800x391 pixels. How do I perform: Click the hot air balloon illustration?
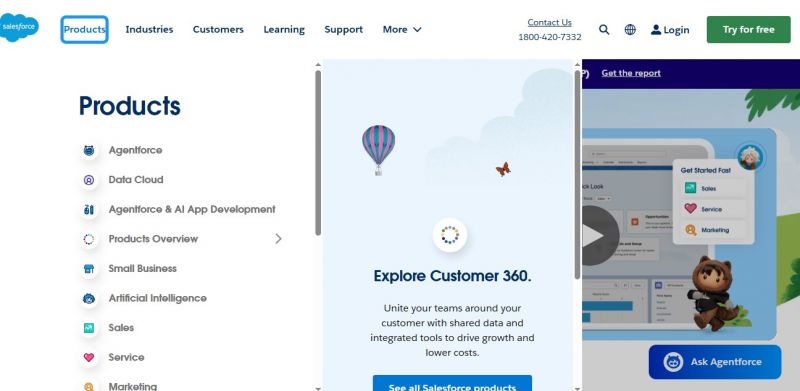click(x=379, y=150)
